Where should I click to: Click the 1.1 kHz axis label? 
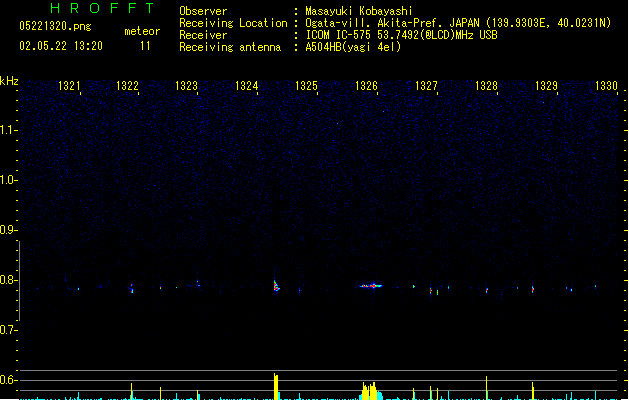pos(8,130)
